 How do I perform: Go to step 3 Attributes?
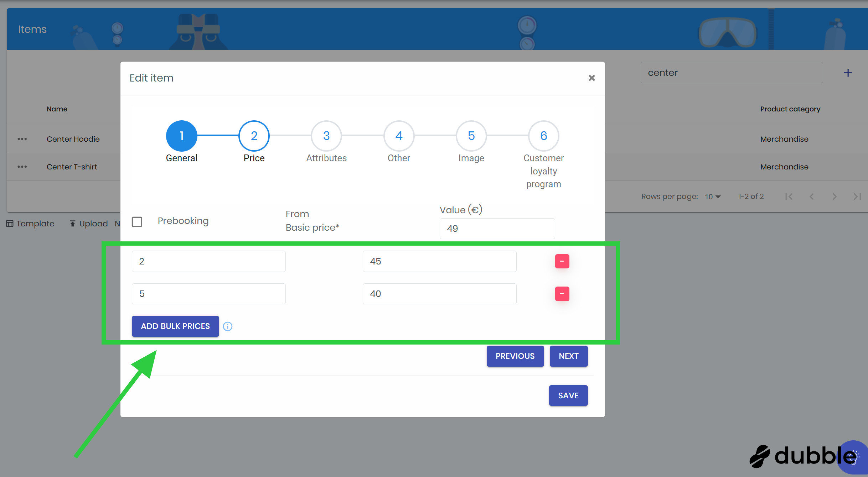point(326,136)
